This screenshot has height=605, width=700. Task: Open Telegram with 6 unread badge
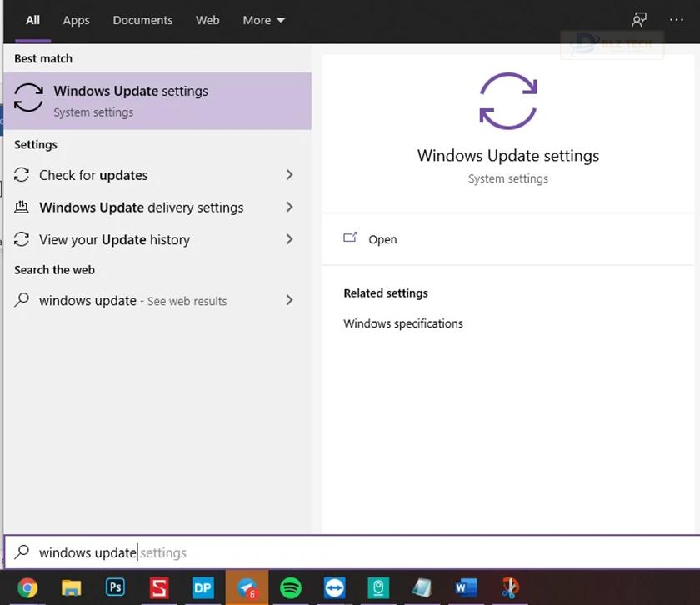coord(247,587)
